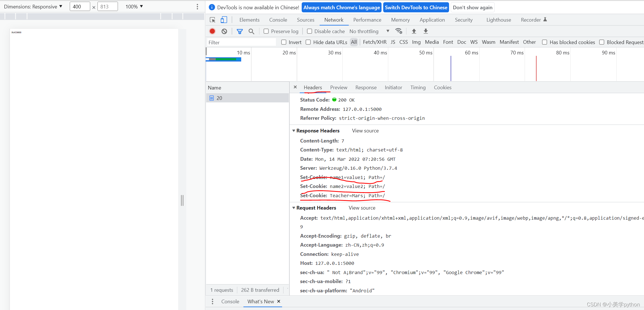
Task: Check the Disable cache checkbox
Action: [310, 31]
